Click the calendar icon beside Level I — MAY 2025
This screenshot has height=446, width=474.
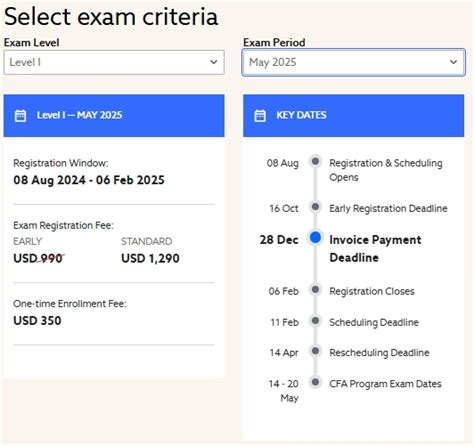tap(20, 116)
